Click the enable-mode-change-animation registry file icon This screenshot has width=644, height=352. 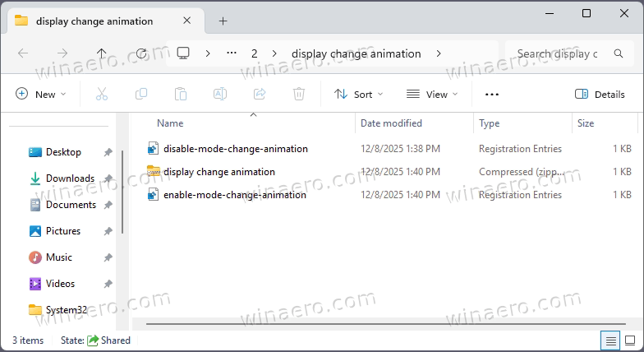(x=153, y=194)
